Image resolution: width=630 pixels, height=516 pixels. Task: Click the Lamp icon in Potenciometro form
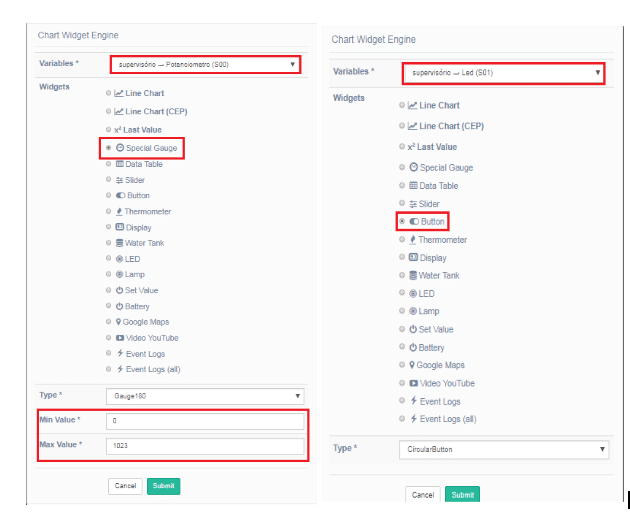coord(119,274)
